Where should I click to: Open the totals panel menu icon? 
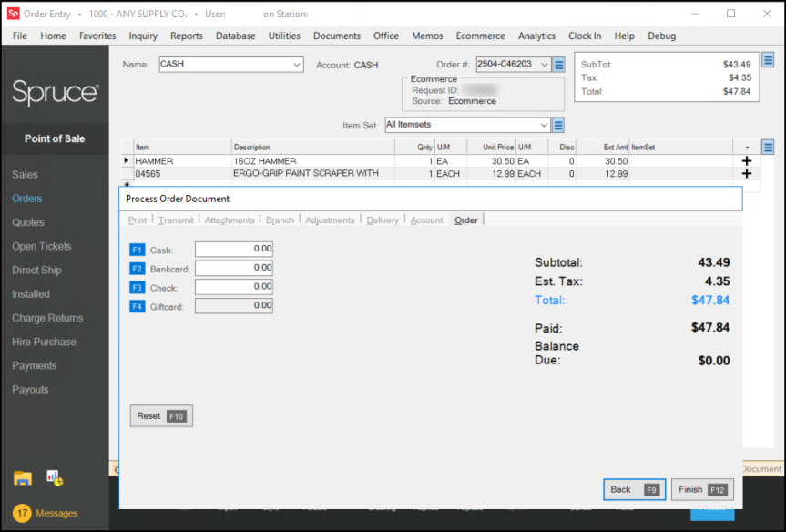(768, 61)
